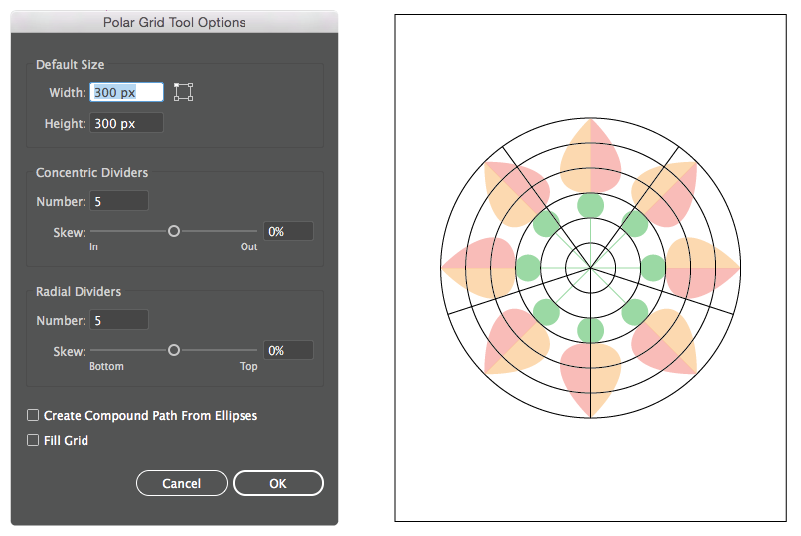Click the OK button
801x536 pixels.
tap(278, 483)
